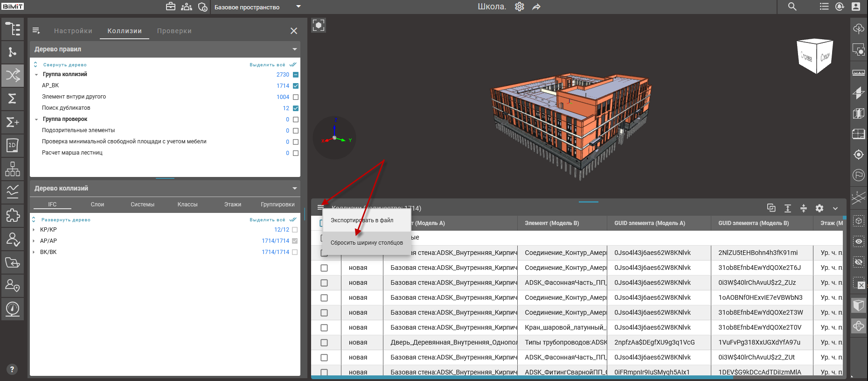
Task: Uncheck the Поиск дубликатов checkbox
Action: click(x=296, y=108)
